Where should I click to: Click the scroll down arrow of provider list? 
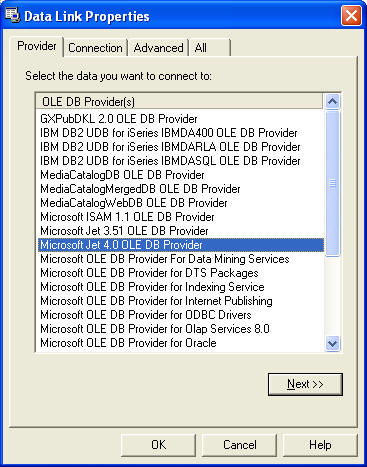(x=332, y=343)
